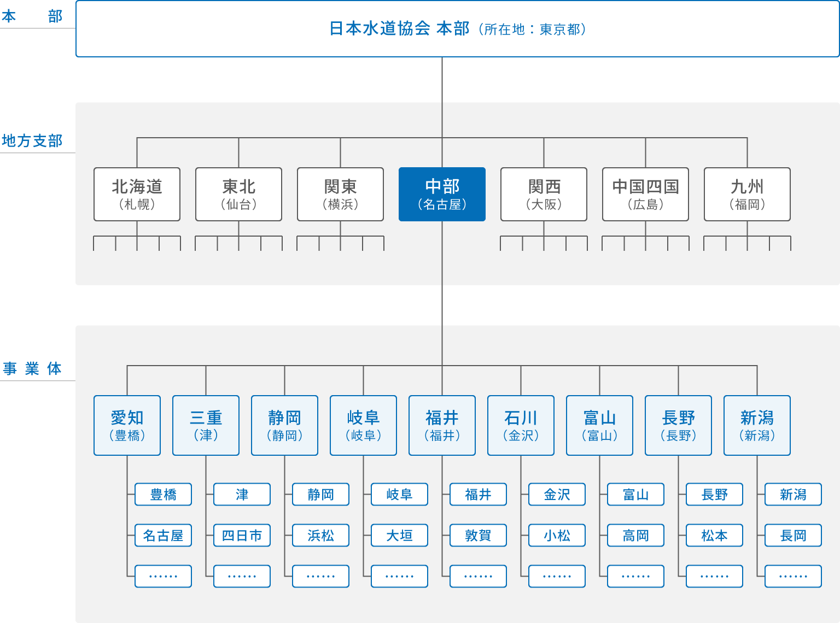Select the small 富山 city box
840x623 pixels.
coord(635,495)
